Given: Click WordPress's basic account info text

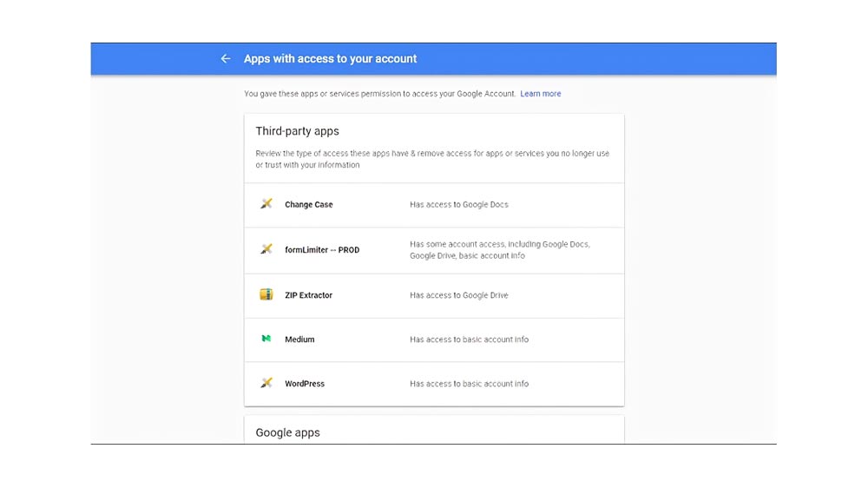Looking at the screenshot, I should pos(469,384).
